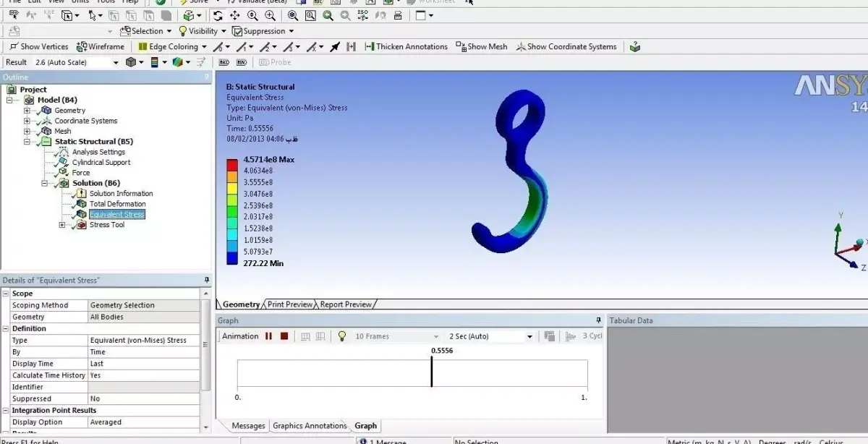Select the Graph tab
Image resolution: width=868 pixels, height=444 pixels.
(365, 426)
